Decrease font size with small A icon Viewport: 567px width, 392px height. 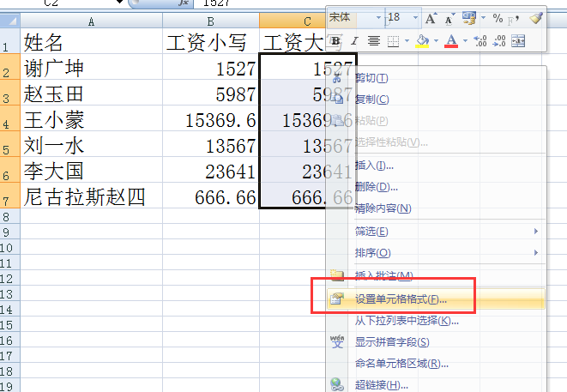point(449,17)
